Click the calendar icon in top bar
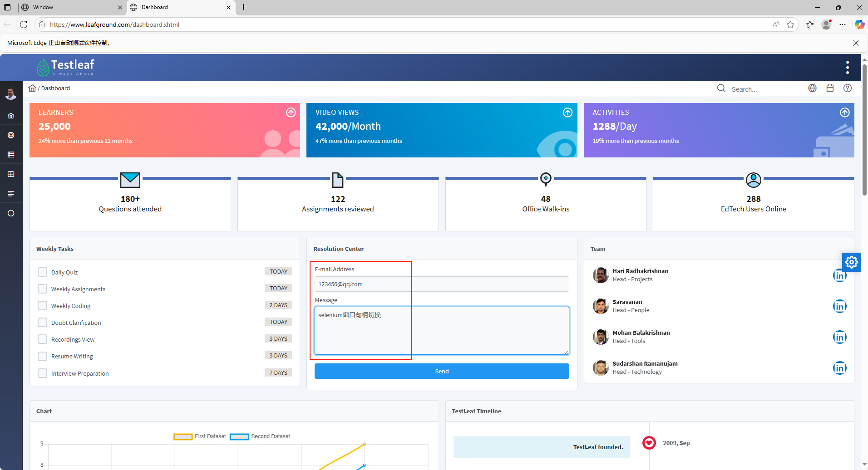 coord(830,88)
